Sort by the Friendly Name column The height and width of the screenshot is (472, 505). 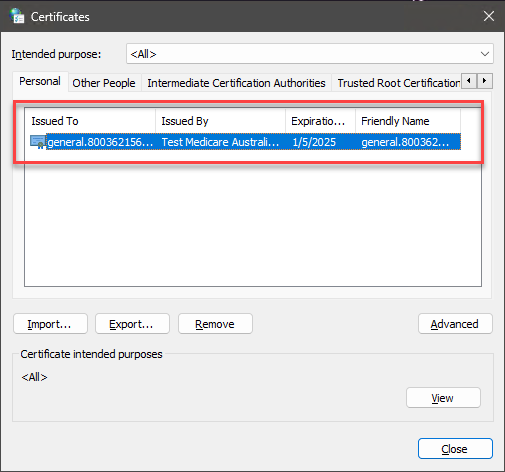pyautogui.click(x=408, y=121)
